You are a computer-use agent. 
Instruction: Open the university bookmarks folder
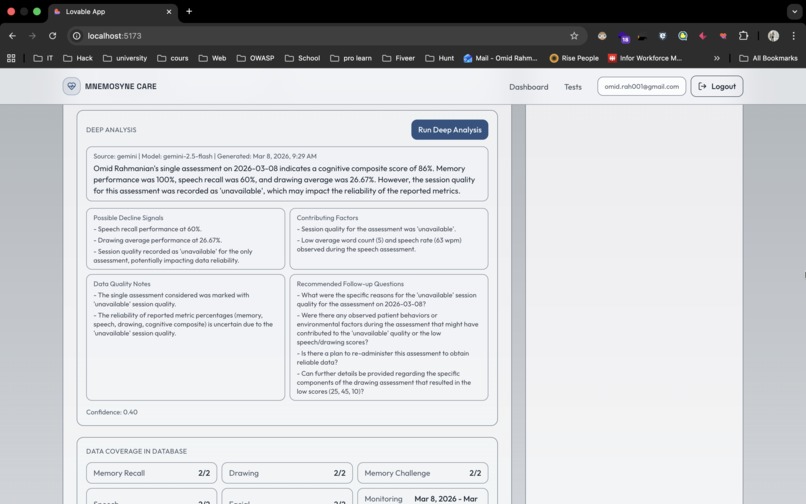[x=125, y=58]
